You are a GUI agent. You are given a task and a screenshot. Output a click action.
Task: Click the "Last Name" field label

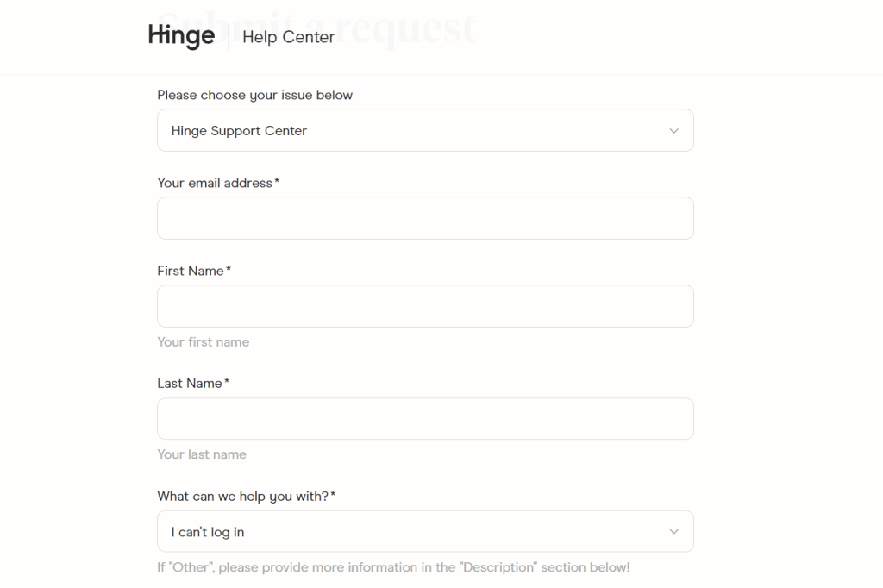coord(188,383)
